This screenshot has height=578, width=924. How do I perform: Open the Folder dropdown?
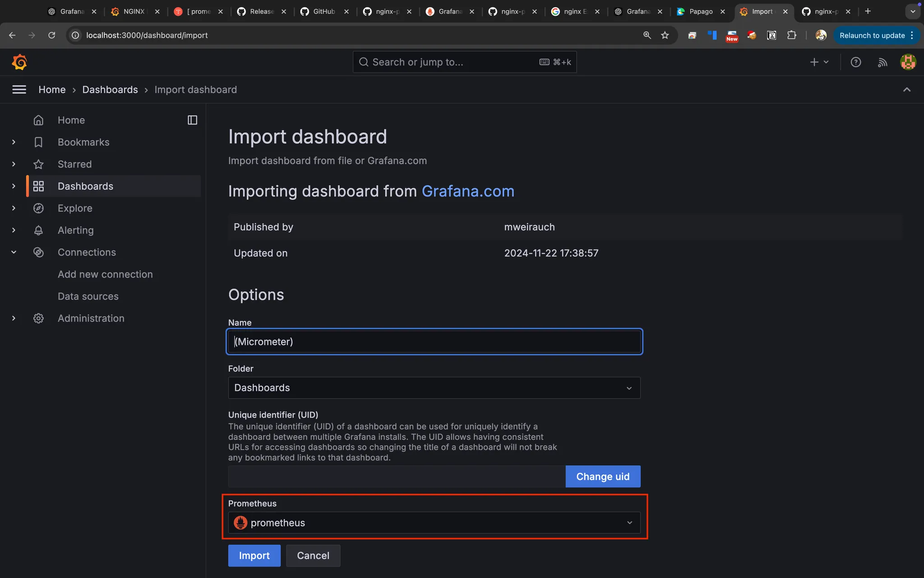pos(434,388)
